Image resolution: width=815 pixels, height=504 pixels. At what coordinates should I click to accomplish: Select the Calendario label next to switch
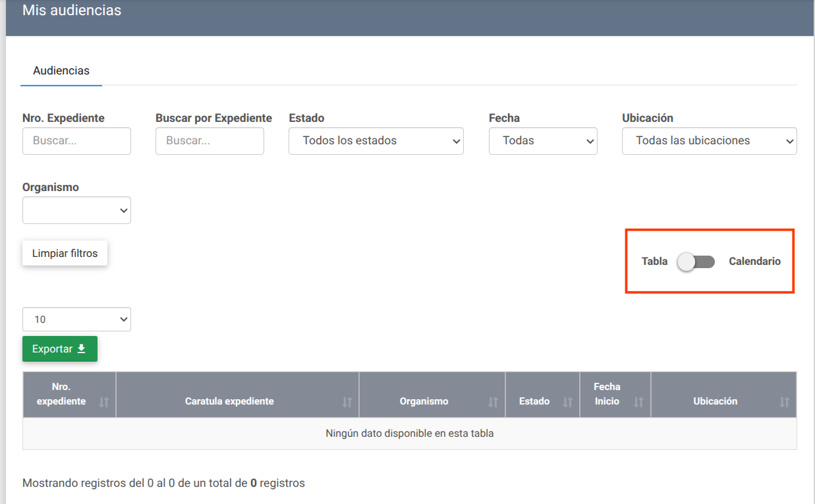coord(754,262)
